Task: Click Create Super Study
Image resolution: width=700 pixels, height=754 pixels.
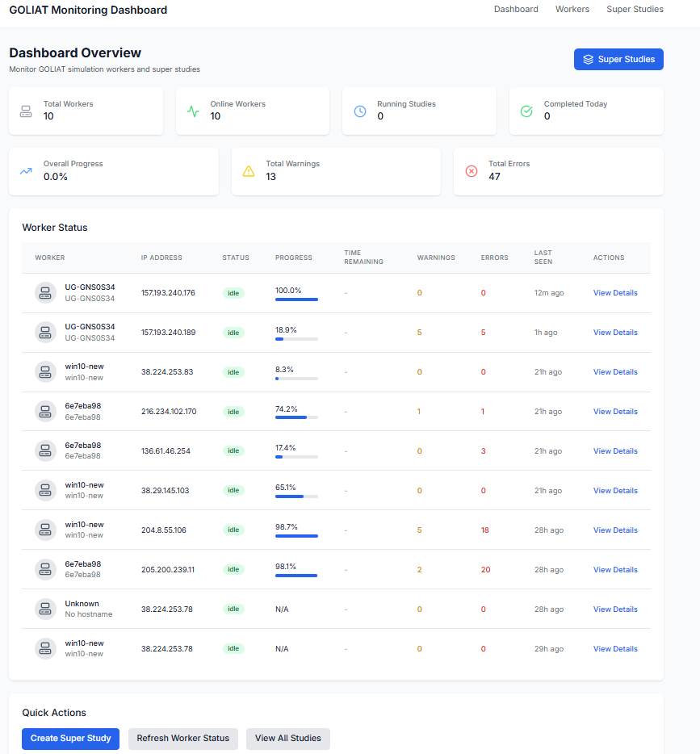Action: click(x=70, y=739)
